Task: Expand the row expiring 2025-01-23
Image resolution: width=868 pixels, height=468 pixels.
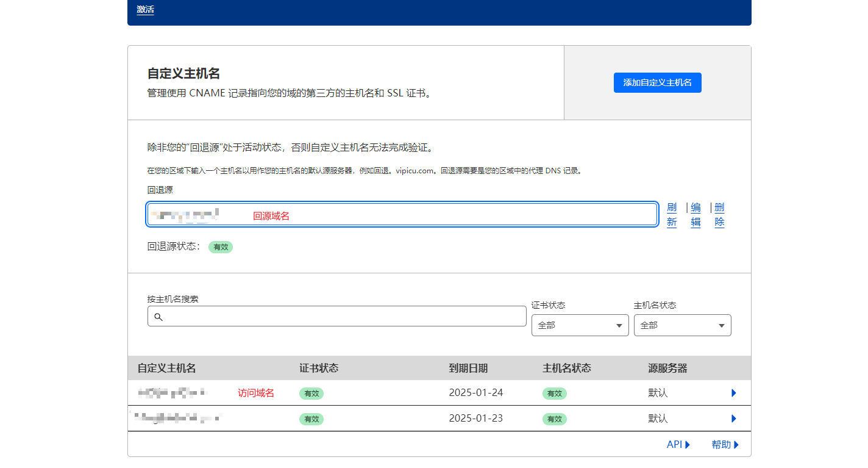Action: point(733,419)
